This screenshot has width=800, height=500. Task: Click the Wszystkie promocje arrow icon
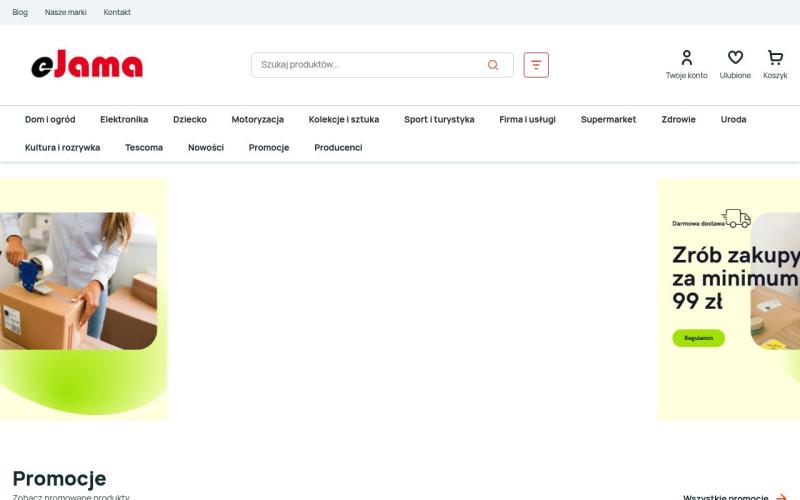tap(781, 496)
